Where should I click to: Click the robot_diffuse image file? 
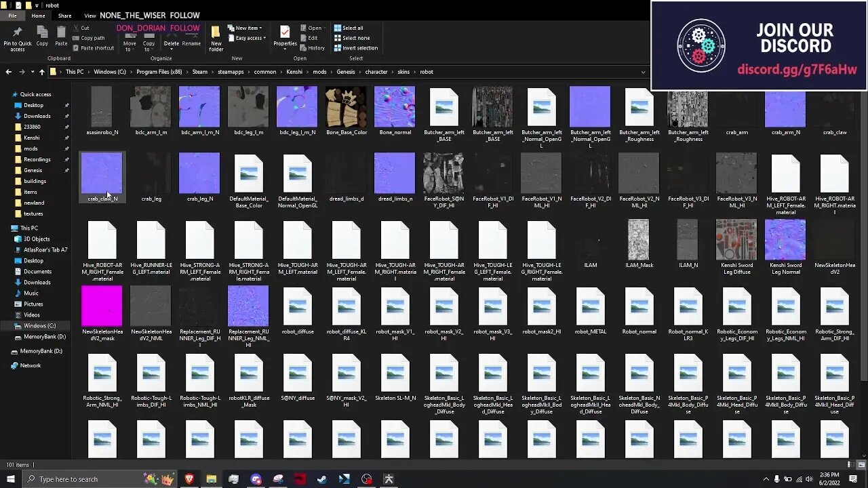click(297, 310)
